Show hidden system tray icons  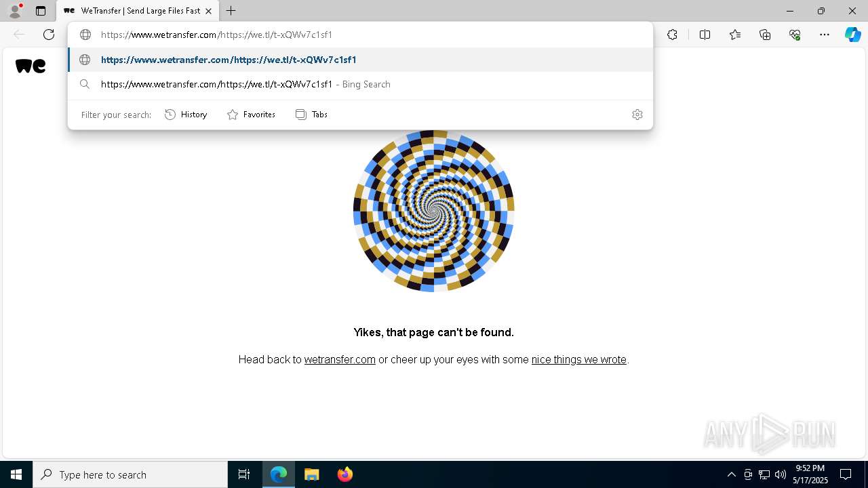click(731, 474)
